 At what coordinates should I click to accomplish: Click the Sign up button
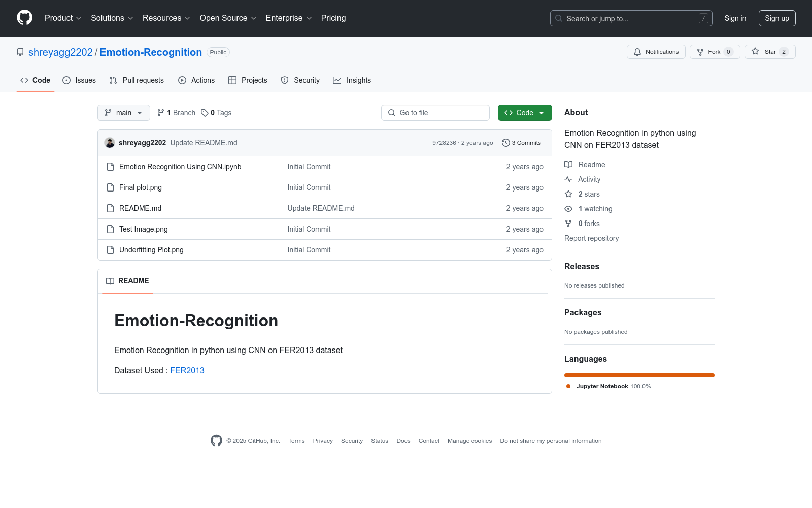777,18
